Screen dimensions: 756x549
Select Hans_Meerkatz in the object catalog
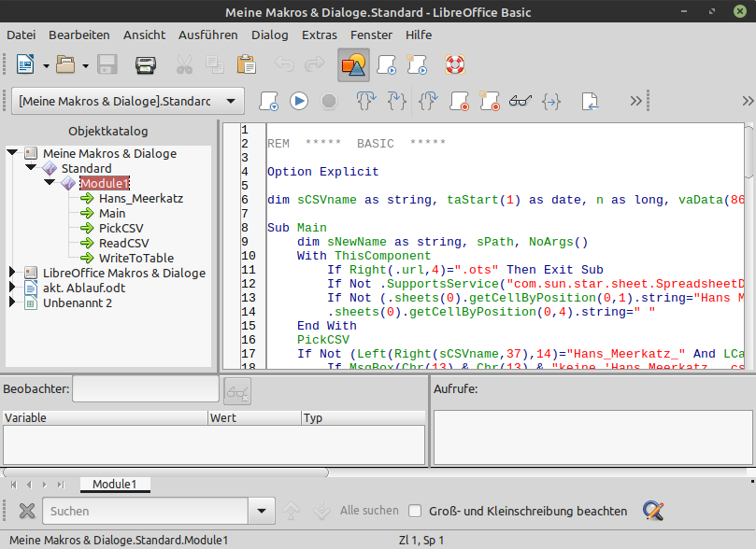click(141, 199)
